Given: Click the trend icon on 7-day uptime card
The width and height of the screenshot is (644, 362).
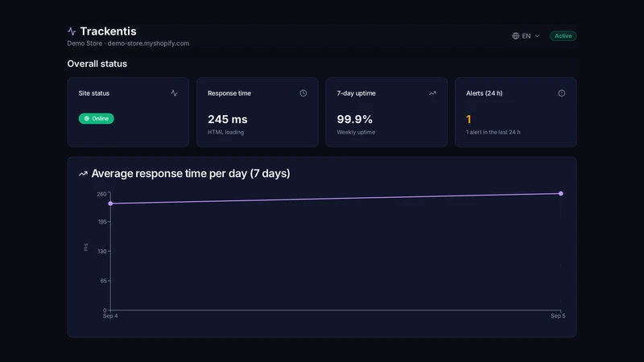Looking at the screenshot, I should (x=432, y=93).
